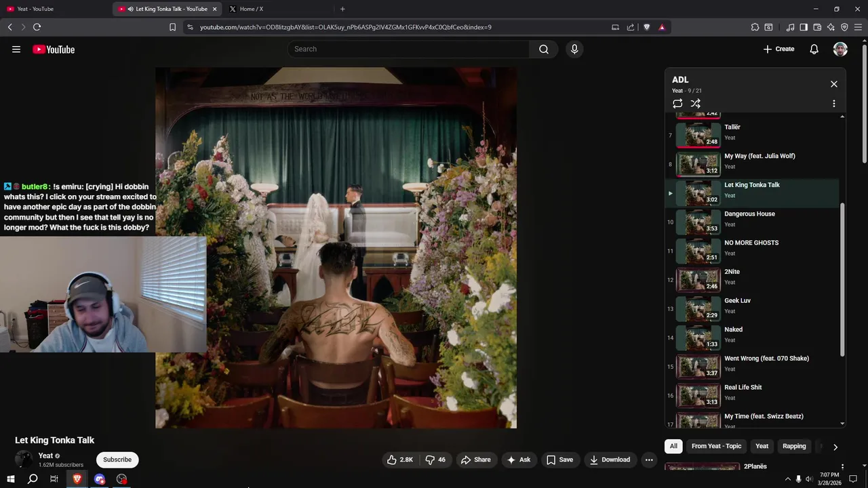868x488 pixels.
Task: Go back in browser history
Action: (9, 27)
